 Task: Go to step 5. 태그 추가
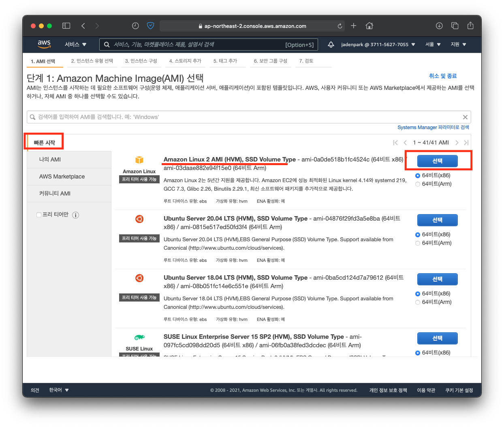click(225, 61)
